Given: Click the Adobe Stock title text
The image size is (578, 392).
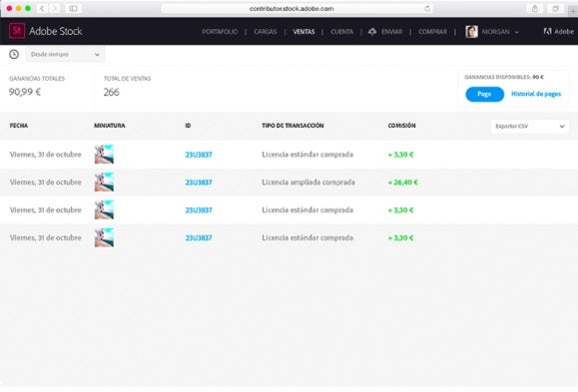Looking at the screenshot, I should [x=56, y=31].
